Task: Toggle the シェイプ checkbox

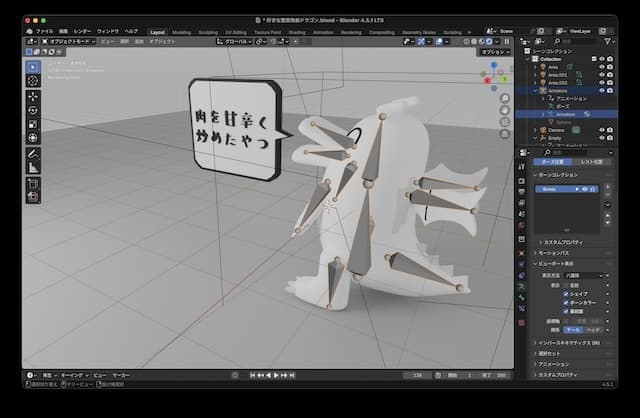Action: click(x=566, y=294)
